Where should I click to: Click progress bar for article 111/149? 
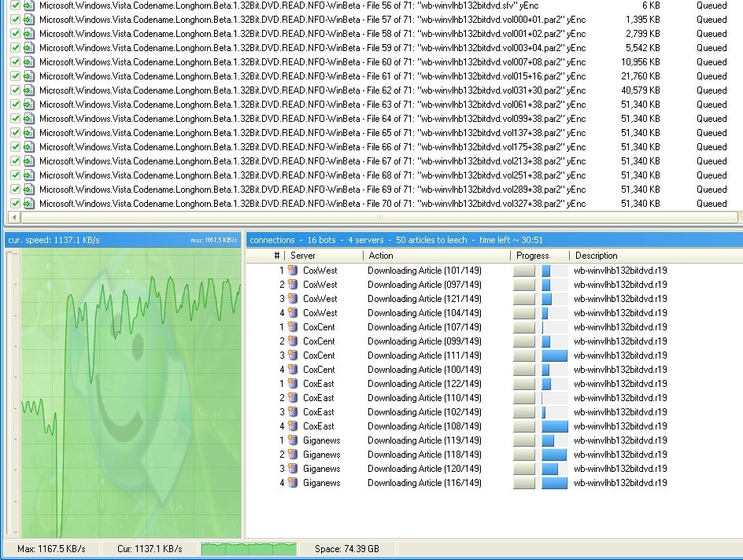(x=554, y=356)
